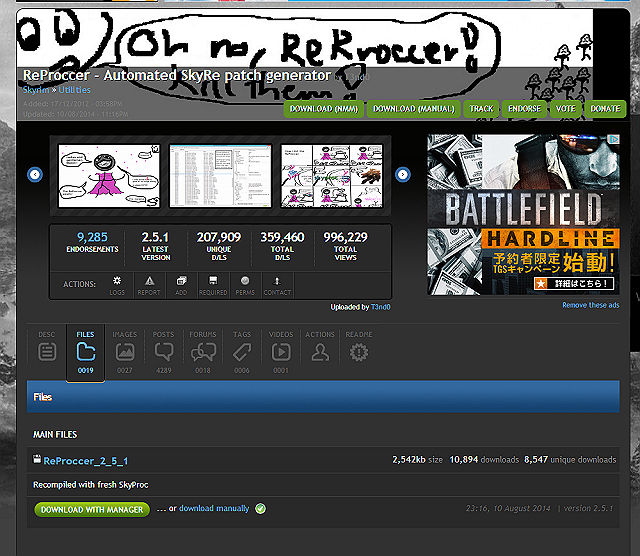This screenshot has width=640, height=556.
Task: Click the DONATE button
Action: (x=605, y=109)
